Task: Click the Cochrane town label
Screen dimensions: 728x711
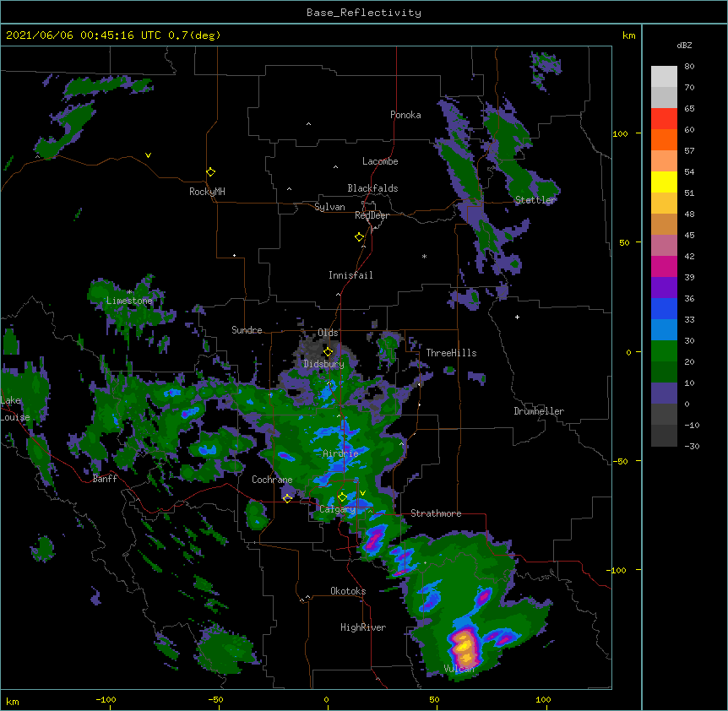Action: click(272, 480)
